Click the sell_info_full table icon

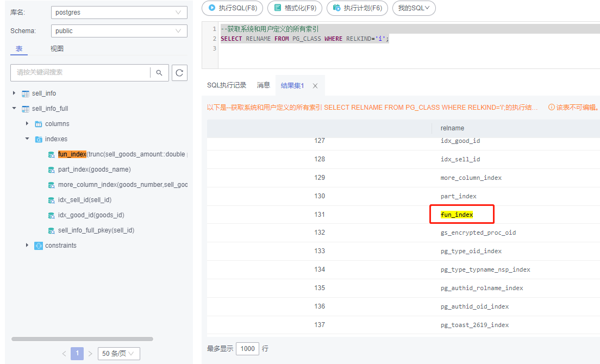(x=26, y=109)
